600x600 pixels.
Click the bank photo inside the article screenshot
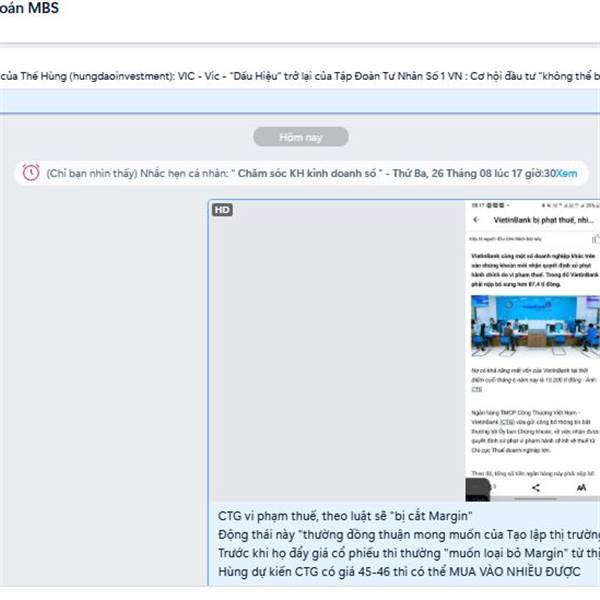click(x=535, y=326)
